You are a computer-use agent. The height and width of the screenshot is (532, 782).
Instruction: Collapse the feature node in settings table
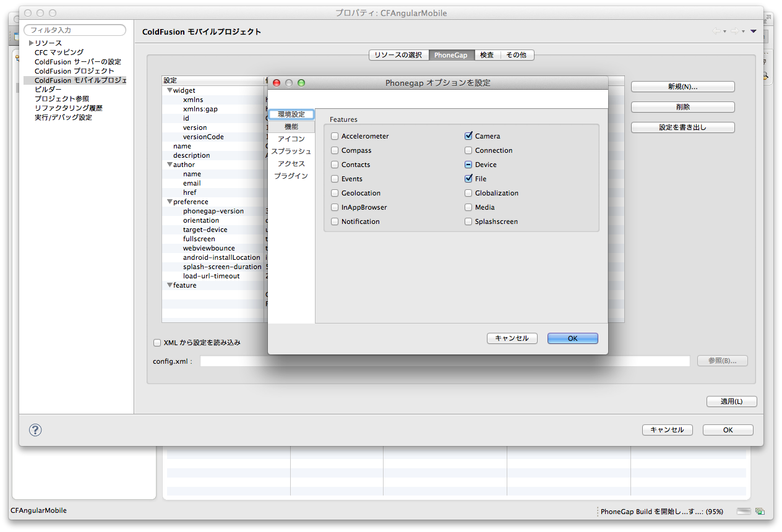[170, 285]
